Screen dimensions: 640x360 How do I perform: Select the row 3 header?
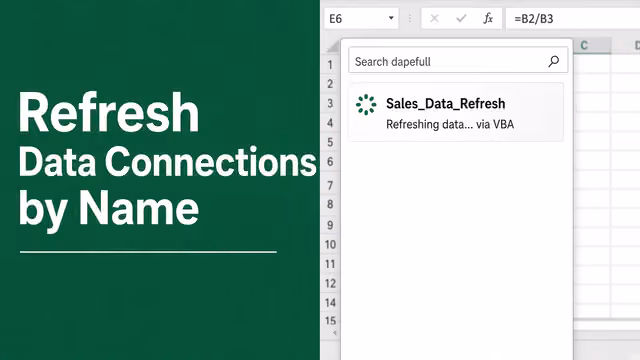coord(330,103)
